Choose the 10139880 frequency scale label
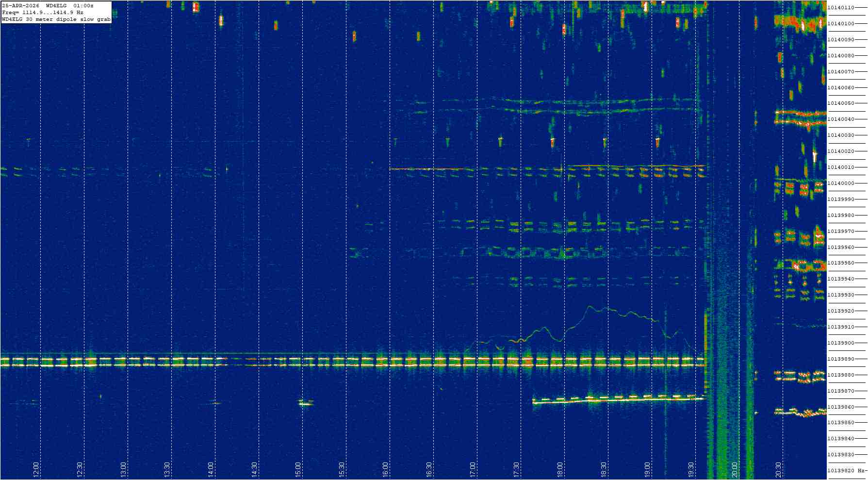Screen dimensions: 868x480 coord(841,375)
